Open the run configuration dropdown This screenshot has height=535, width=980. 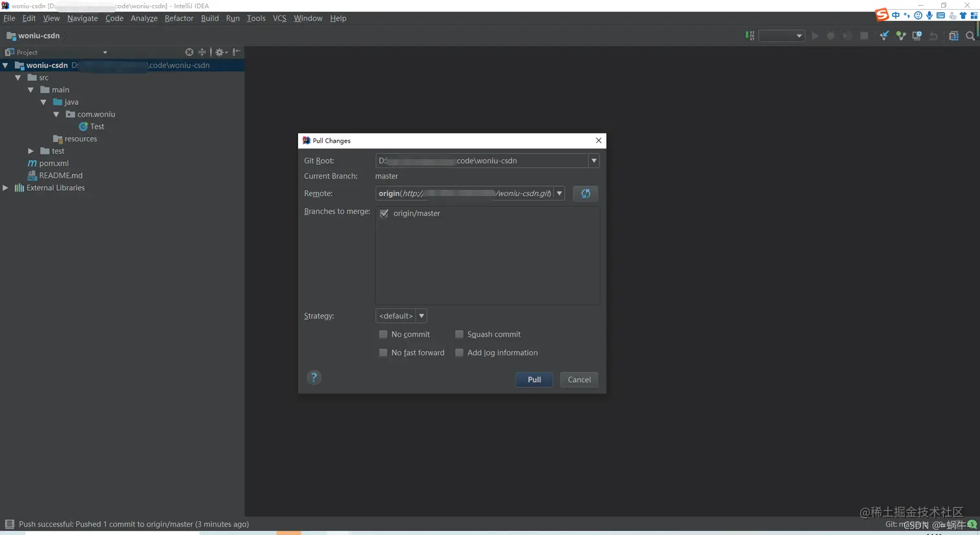[782, 36]
